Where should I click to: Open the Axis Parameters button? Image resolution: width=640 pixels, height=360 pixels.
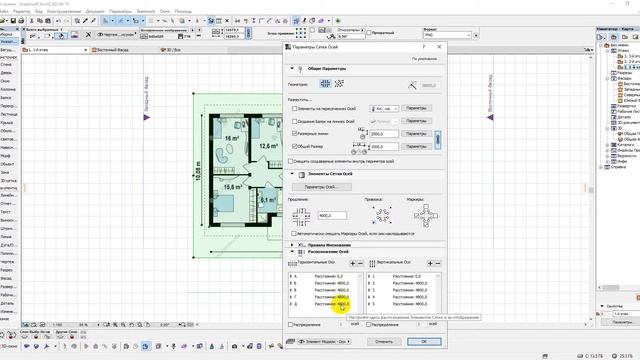322,187
